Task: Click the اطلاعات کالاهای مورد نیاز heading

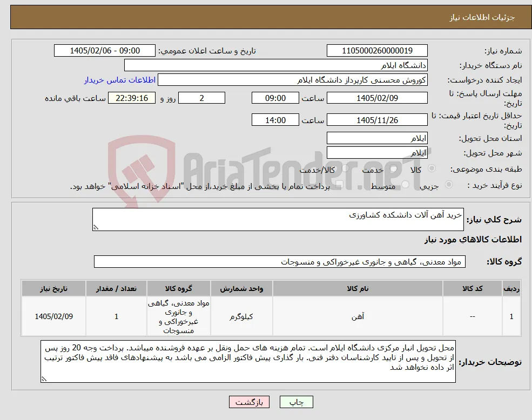Action: 473,240
